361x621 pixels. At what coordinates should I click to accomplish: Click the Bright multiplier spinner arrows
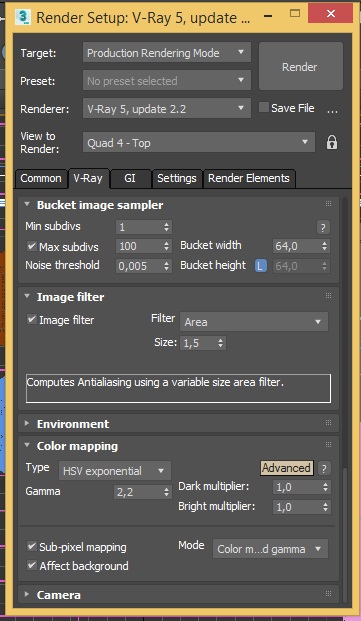point(325,507)
